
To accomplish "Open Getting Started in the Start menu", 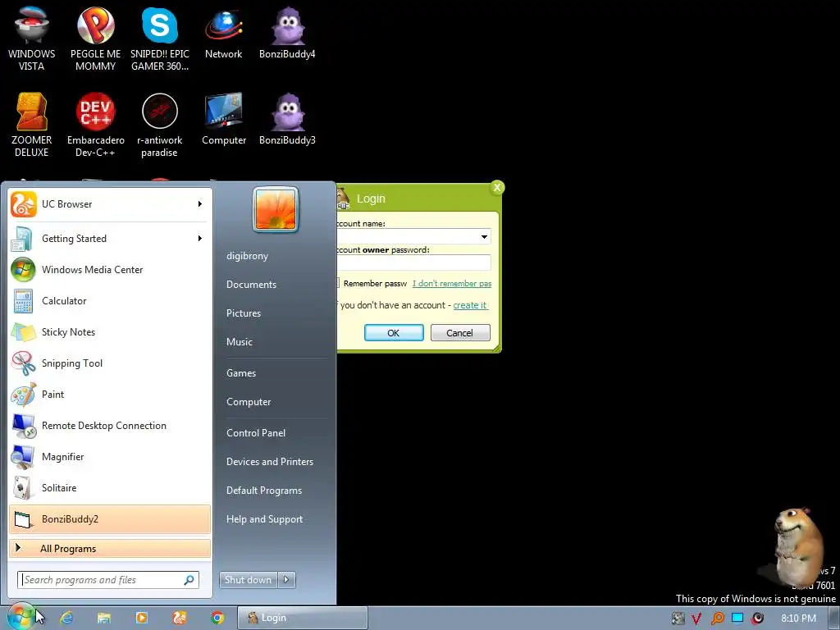I will click(x=102, y=239).
